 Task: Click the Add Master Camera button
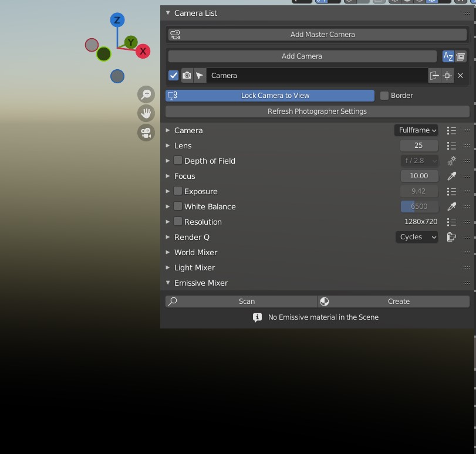(x=318, y=35)
